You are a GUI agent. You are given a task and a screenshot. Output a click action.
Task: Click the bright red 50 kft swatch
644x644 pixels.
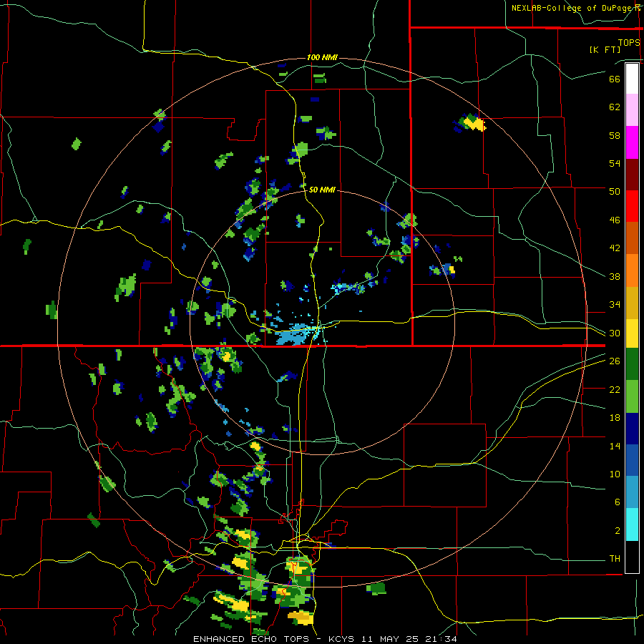coord(632,206)
